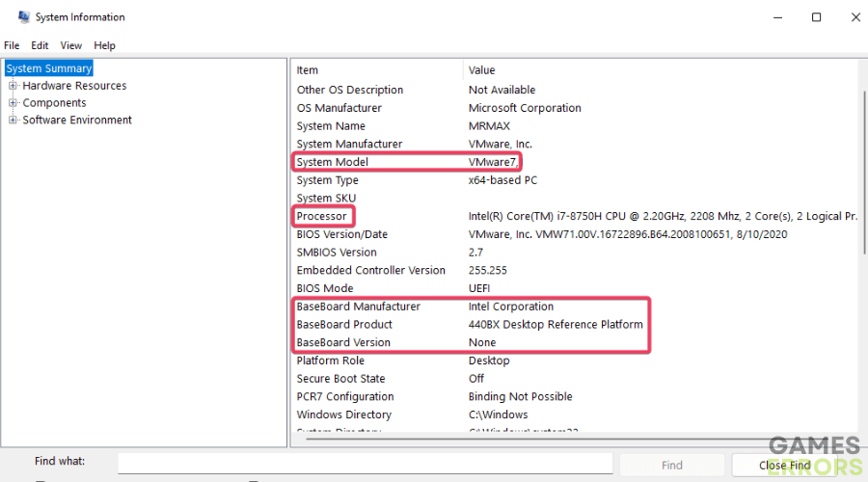
Task: Select the BIOS Version/Date row
Action: pos(576,234)
